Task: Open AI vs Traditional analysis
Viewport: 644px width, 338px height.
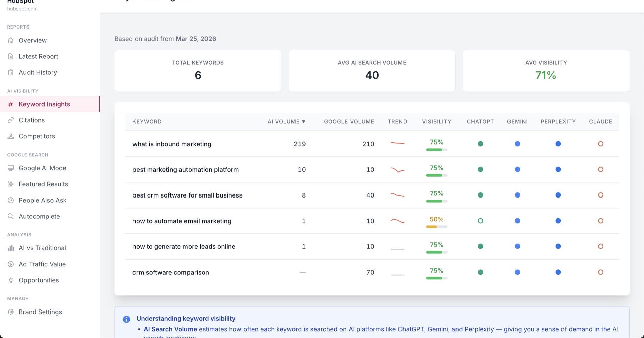Action: coord(50,248)
